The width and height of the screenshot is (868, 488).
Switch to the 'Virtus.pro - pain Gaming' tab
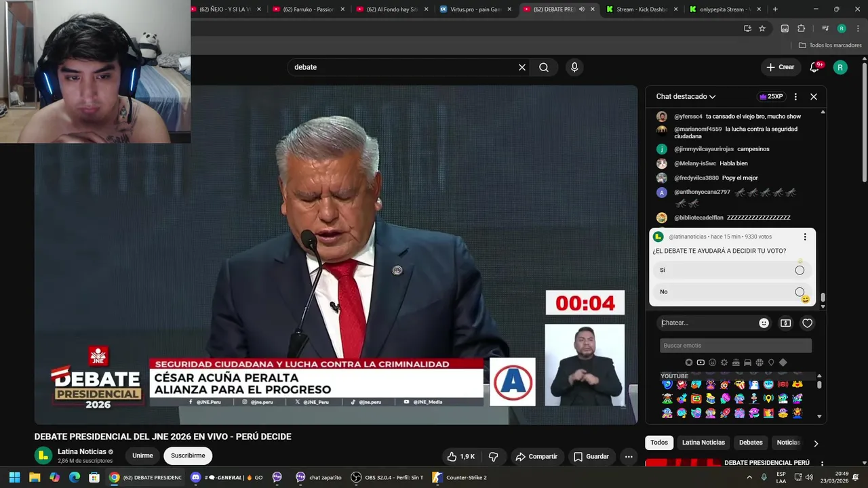(475, 9)
